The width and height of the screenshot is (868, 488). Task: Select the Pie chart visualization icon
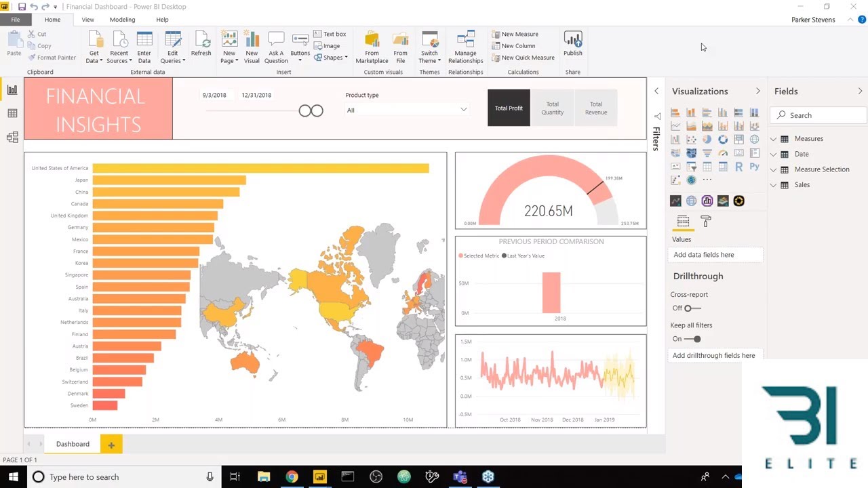click(707, 139)
